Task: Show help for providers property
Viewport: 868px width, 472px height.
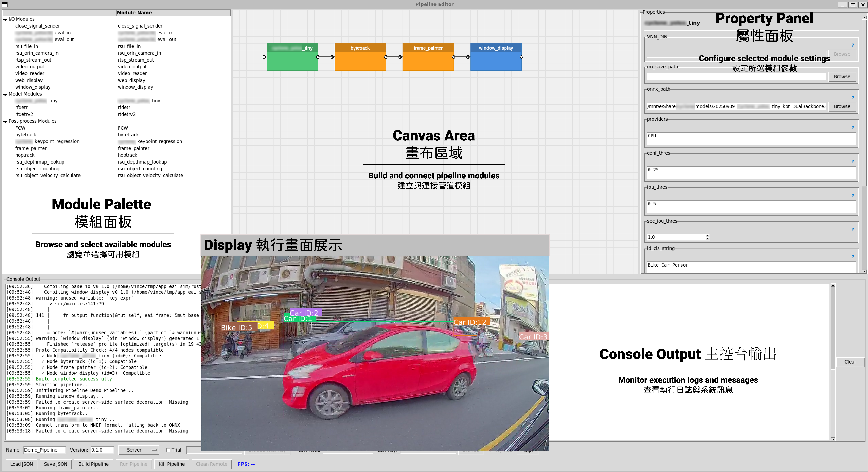Action: click(x=853, y=128)
